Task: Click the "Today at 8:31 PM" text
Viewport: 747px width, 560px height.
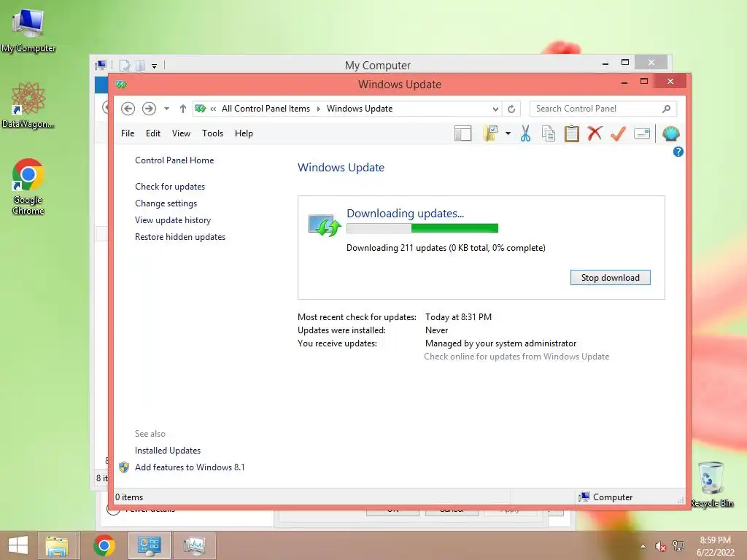Action: coord(458,317)
